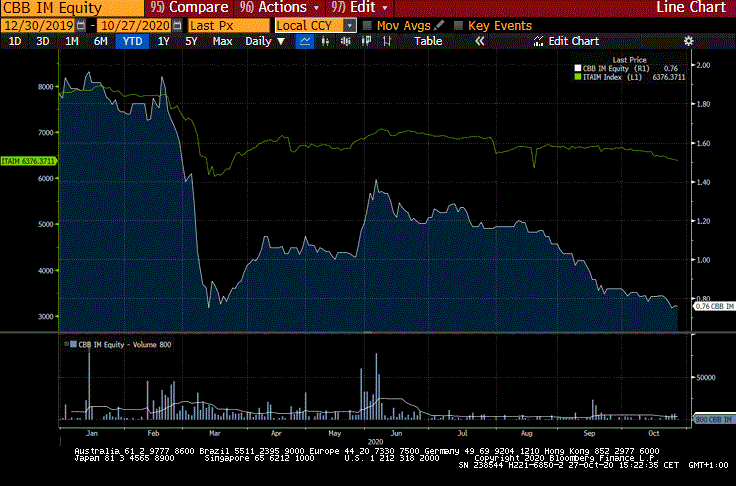
Task: Edit the end date 10/27/2020 field
Action: pyautogui.click(x=135, y=25)
